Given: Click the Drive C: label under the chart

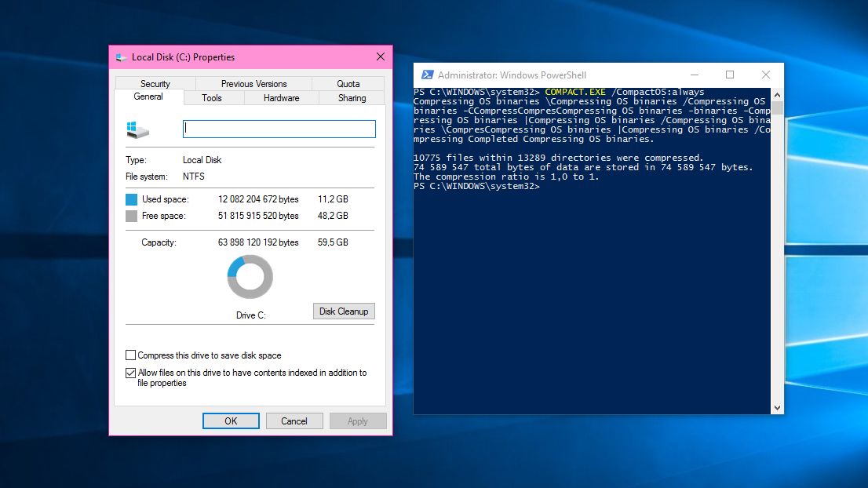Looking at the screenshot, I should [251, 315].
